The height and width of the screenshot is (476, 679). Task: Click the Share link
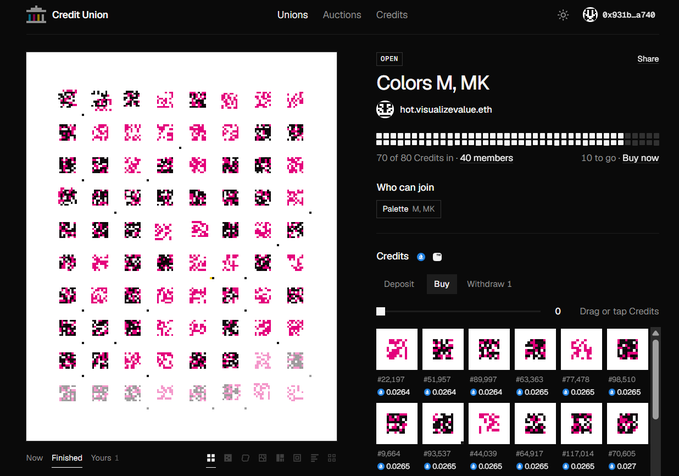coord(648,59)
